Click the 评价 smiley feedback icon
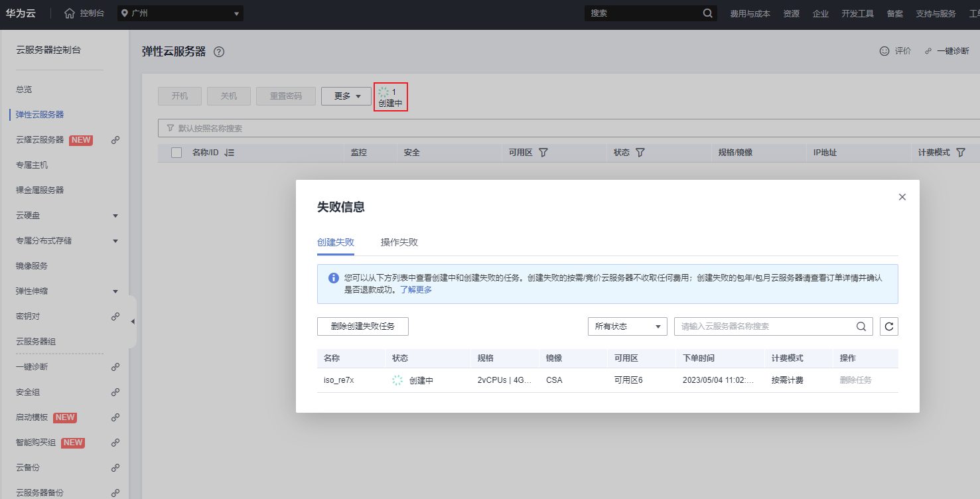Viewport: 980px width, 499px height. 884,50
